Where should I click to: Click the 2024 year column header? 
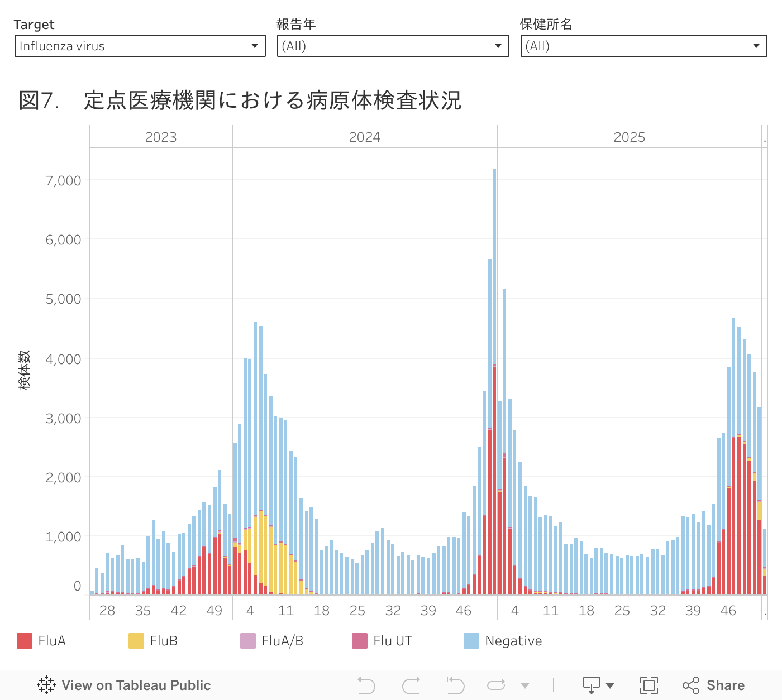coord(364,137)
